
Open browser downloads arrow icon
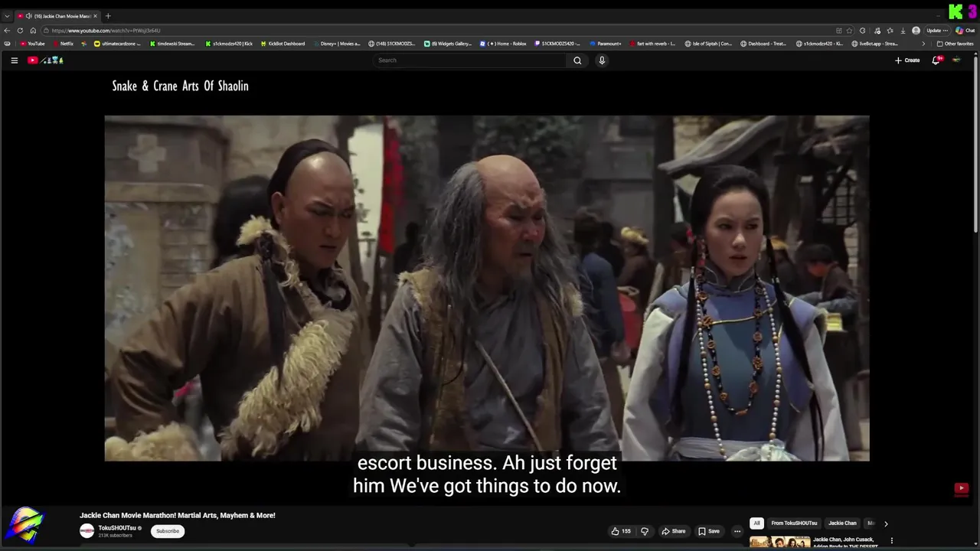point(903,31)
